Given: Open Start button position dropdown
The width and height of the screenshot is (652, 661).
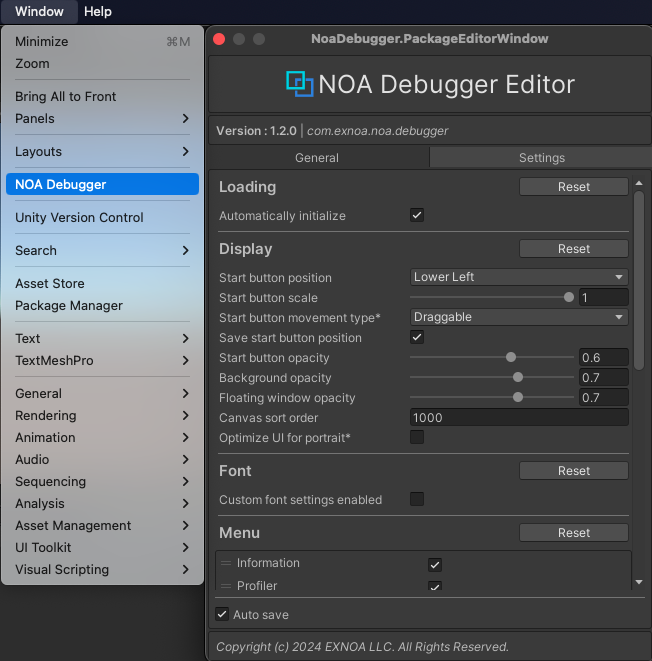Looking at the screenshot, I should point(519,277).
